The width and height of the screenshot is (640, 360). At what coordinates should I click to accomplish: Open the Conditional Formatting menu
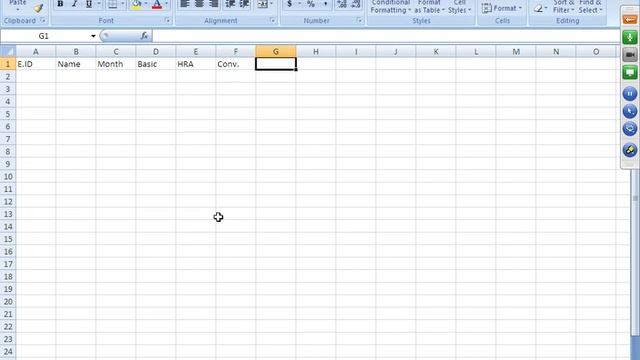pyautogui.click(x=391, y=7)
